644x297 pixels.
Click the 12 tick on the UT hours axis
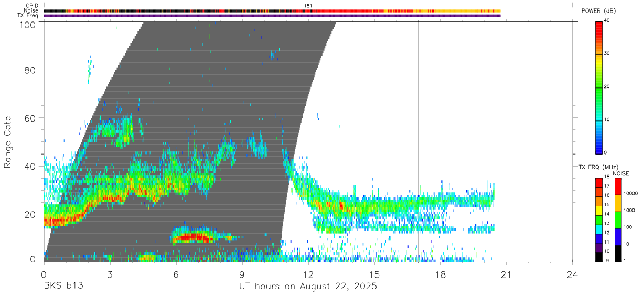(308, 274)
